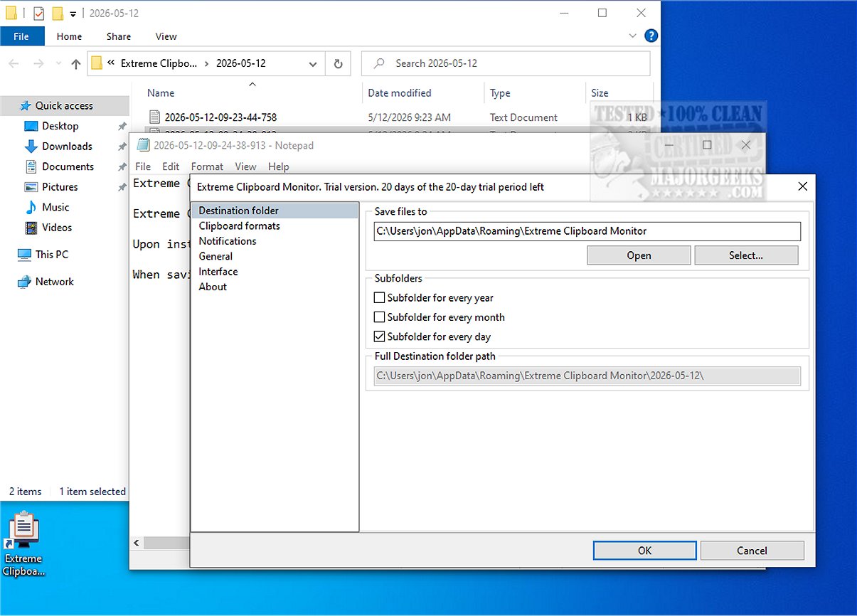This screenshot has width=857, height=616.
Task: Click New folder icon in Explorer quick access toolbar
Action: click(58, 13)
